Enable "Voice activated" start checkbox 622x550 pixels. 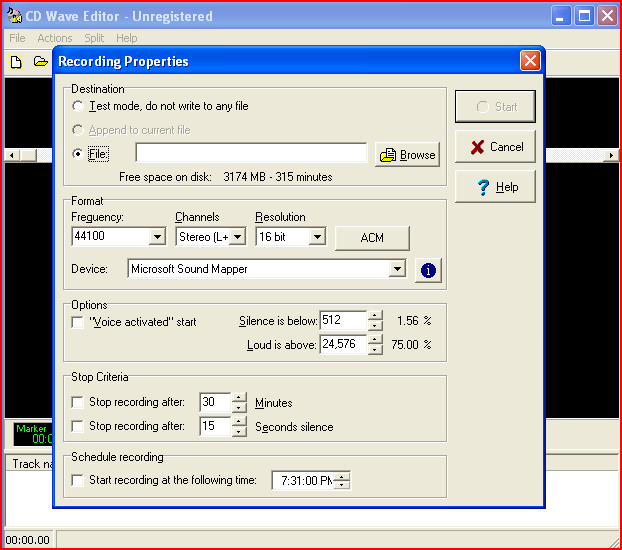click(78, 322)
